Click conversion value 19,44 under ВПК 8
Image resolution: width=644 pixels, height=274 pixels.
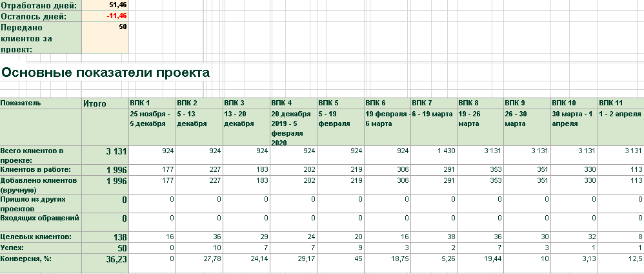(480, 263)
